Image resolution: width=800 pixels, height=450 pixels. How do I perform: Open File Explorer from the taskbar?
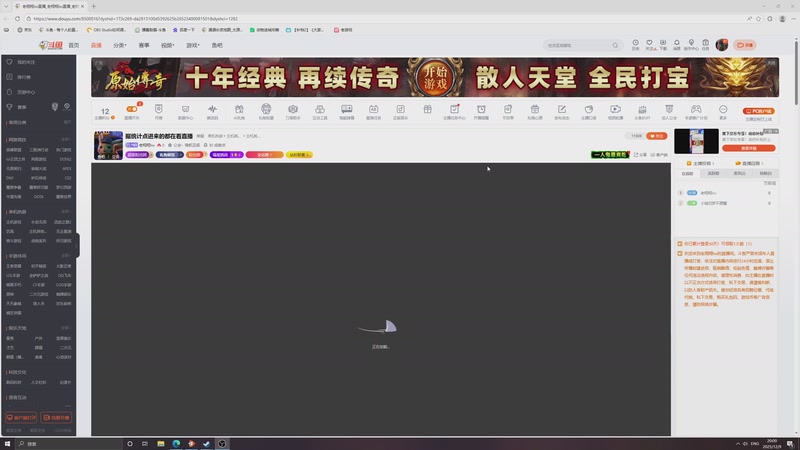tap(161, 444)
